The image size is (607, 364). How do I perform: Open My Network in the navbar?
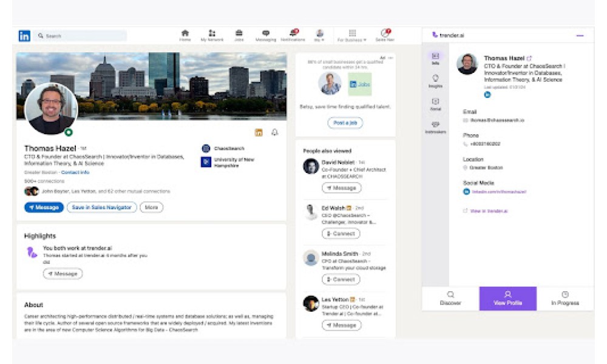212,36
